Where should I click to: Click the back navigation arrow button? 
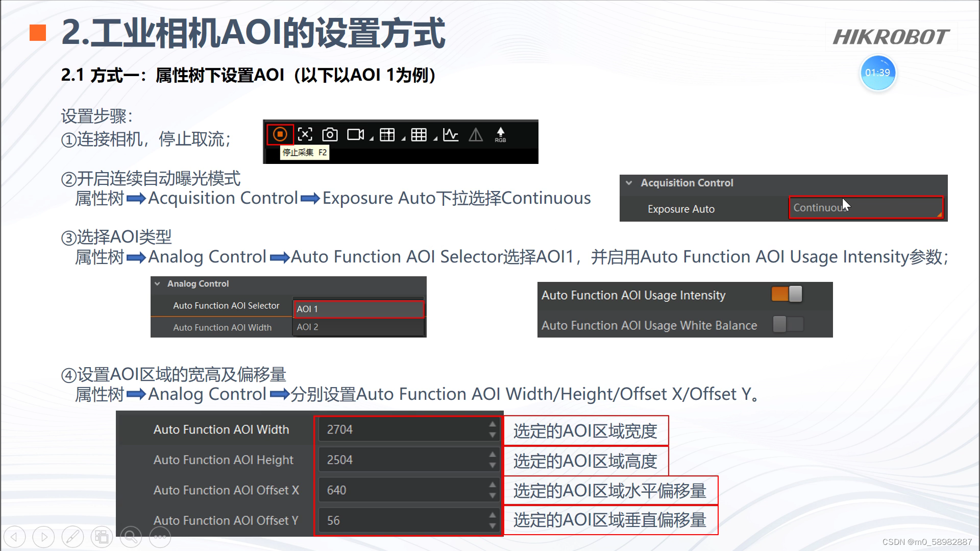click(x=15, y=536)
